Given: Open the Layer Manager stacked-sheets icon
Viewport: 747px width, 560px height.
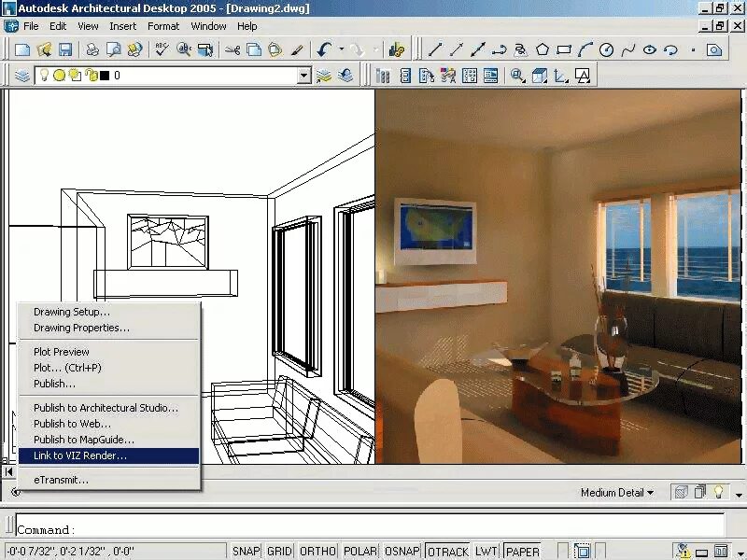Looking at the screenshot, I should 21,76.
